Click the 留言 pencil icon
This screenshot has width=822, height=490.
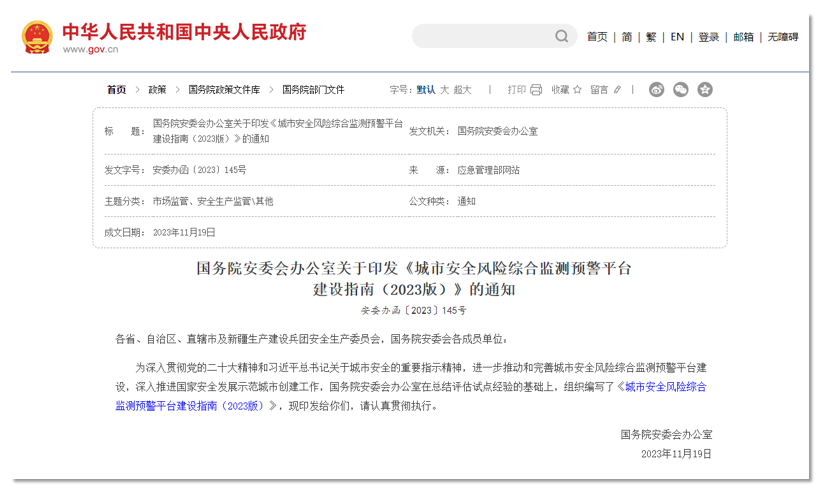coord(617,90)
